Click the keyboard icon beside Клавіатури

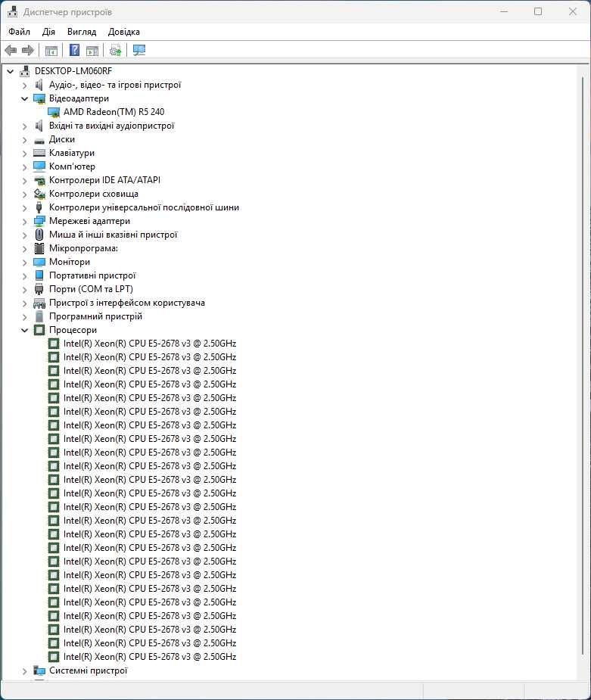click(x=39, y=153)
